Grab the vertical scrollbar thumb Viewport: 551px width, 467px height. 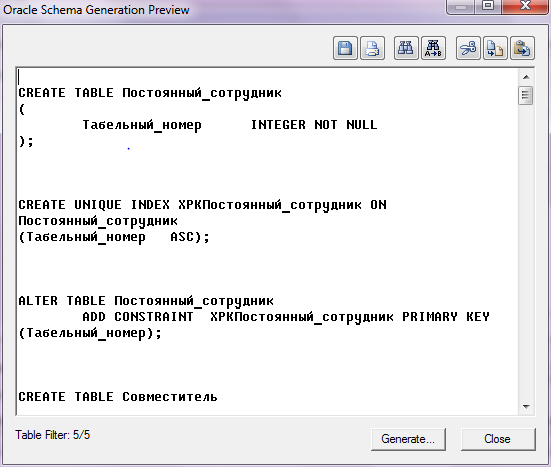tap(526, 95)
